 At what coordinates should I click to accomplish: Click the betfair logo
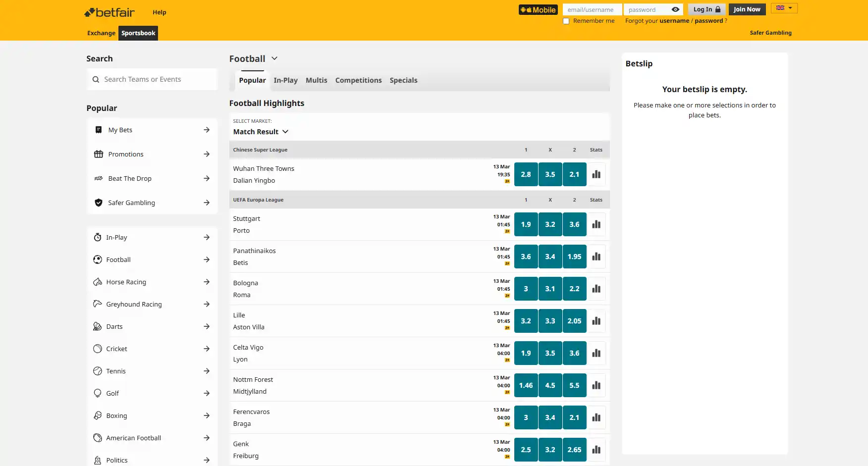click(x=109, y=12)
